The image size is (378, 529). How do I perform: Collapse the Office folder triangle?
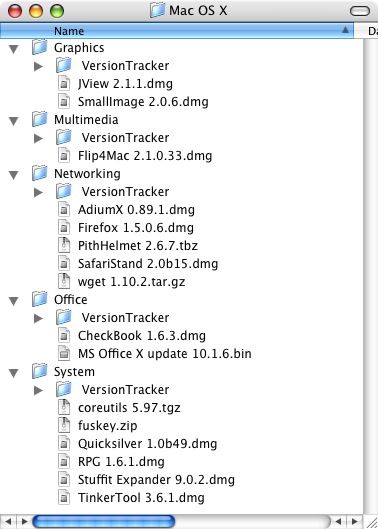pos(14,301)
